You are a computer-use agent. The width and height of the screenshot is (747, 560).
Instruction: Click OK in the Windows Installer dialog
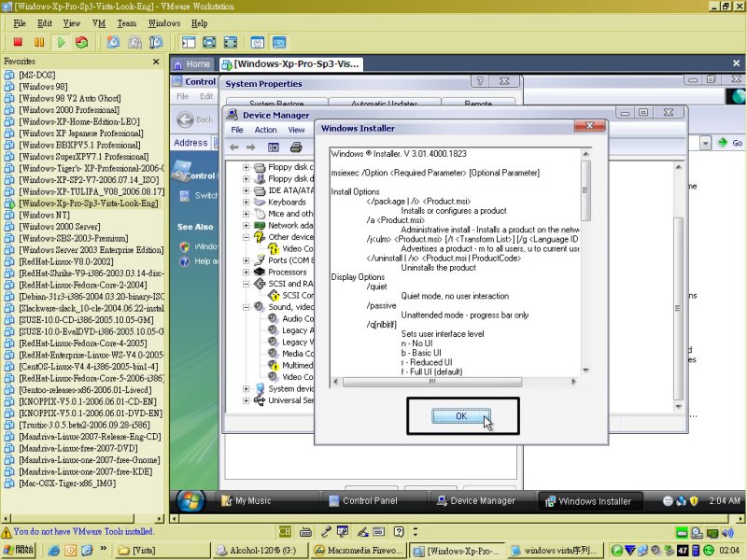tap(461, 416)
